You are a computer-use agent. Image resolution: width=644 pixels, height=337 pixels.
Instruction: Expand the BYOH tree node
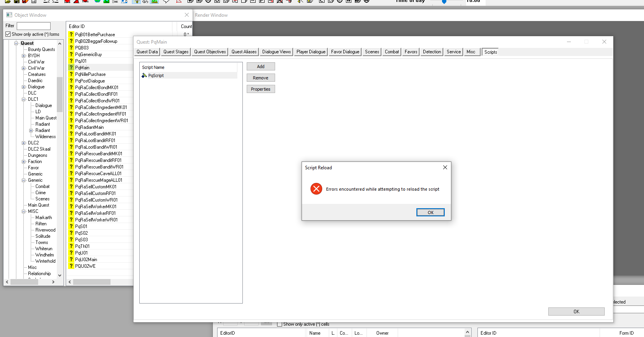click(24, 56)
